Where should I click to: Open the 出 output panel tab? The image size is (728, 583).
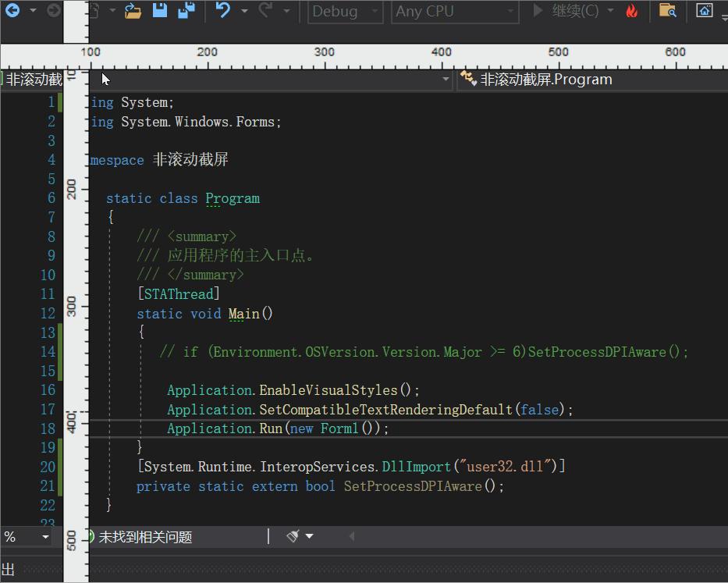pos(9,567)
